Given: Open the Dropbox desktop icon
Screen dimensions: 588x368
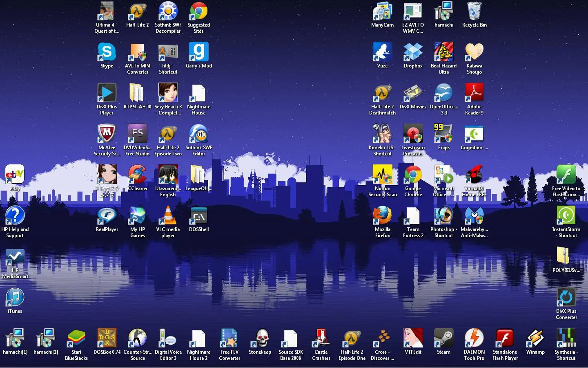Looking at the screenshot, I should 413,52.
